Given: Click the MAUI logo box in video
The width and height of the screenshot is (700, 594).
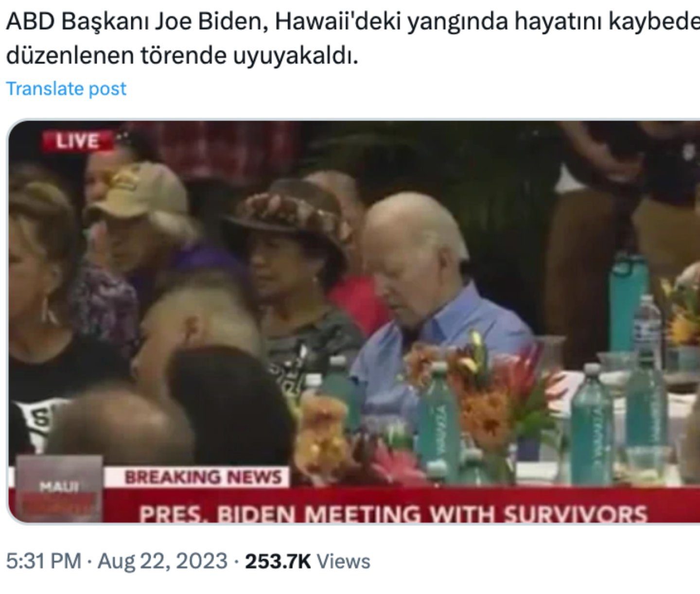Looking at the screenshot, I should click(59, 489).
